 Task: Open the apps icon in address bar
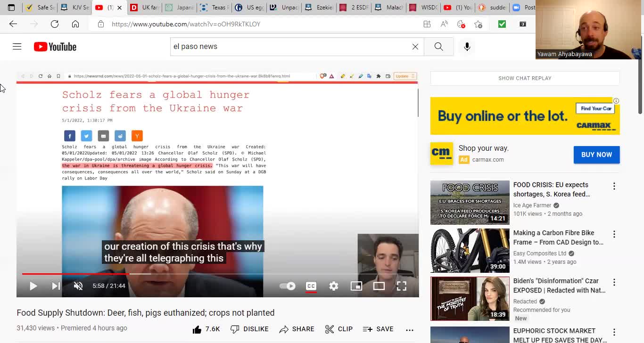[427, 24]
